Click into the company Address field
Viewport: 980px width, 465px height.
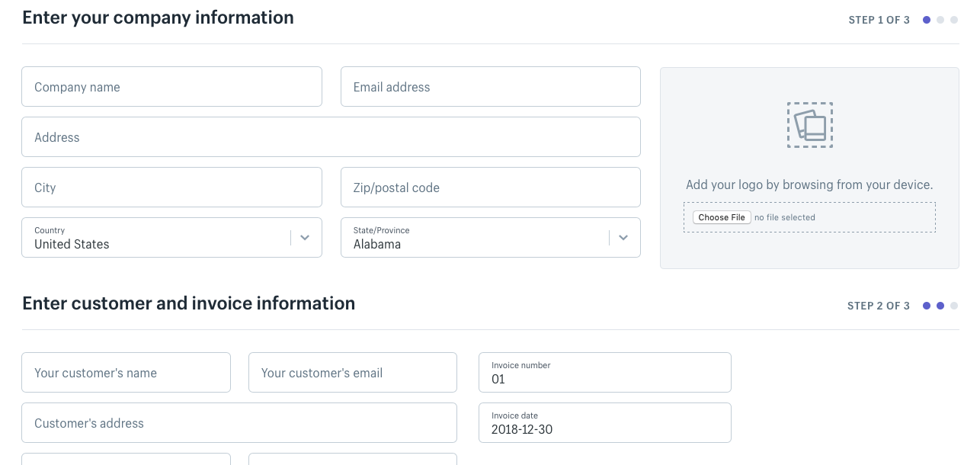click(x=331, y=137)
